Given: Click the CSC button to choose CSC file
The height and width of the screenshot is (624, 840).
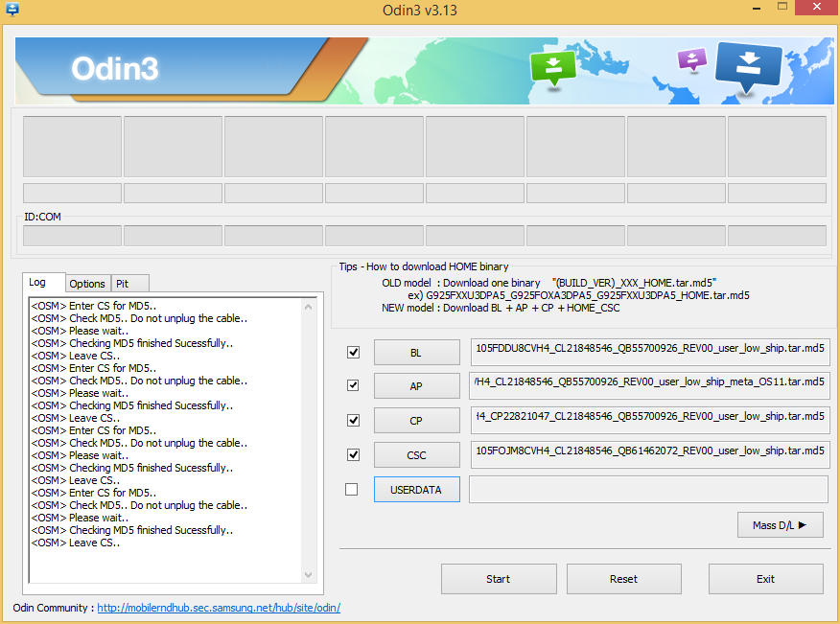Looking at the screenshot, I should 416,455.
